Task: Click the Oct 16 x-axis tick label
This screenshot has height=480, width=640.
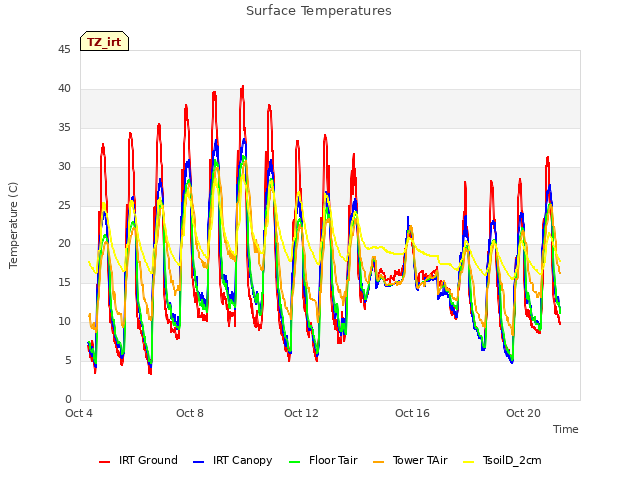Action: click(x=412, y=413)
